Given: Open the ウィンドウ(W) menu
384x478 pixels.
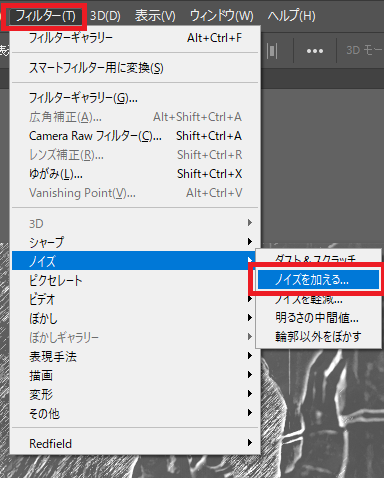Looking at the screenshot, I should (x=221, y=16).
